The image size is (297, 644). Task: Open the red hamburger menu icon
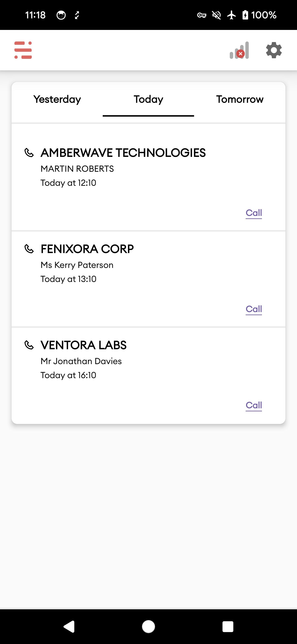[x=23, y=50]
